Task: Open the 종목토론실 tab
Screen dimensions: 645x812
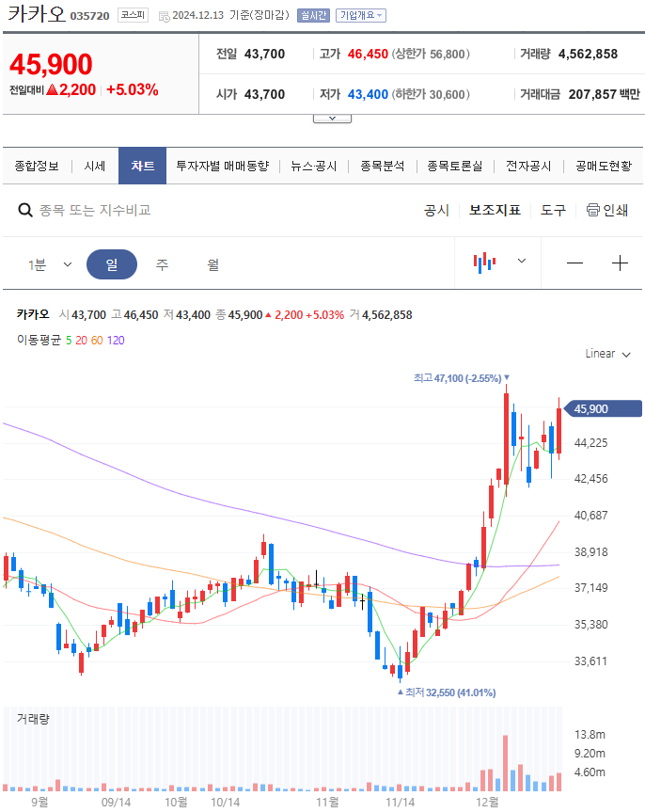Action: click(454, 166)
